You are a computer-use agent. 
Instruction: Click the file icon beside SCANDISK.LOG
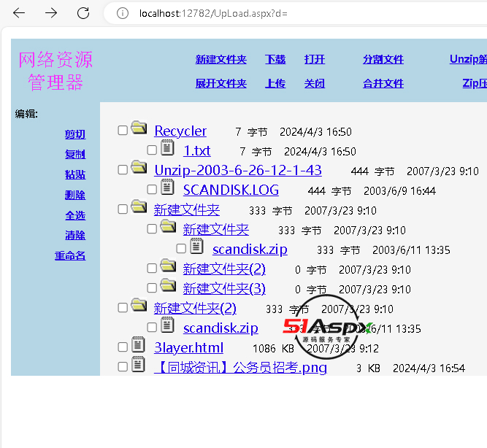pyautogui.click(x=168, y=188)
